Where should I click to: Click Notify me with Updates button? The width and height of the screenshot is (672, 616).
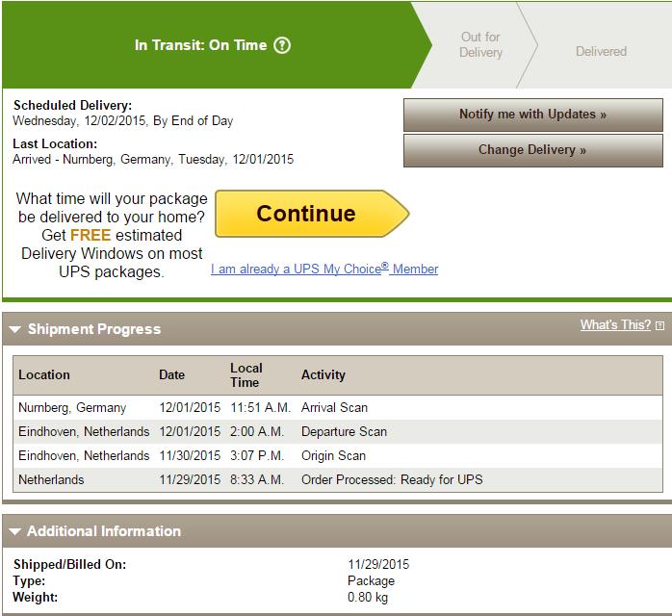coord(533,115)
